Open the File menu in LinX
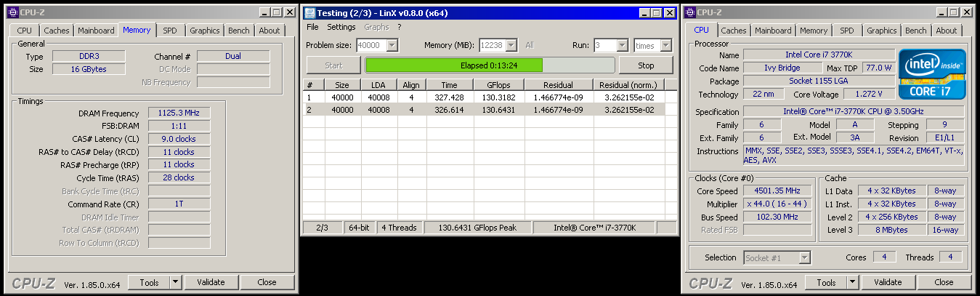The width and height of the screenshot is (980, 296). 312,27
